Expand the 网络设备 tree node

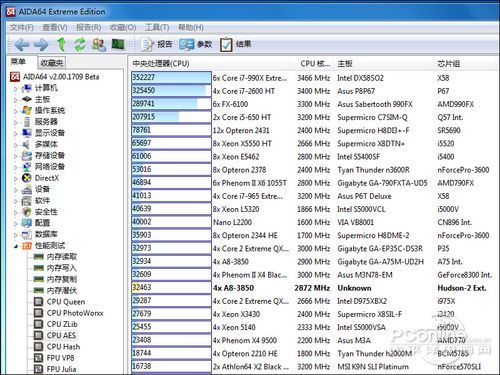pos(16,167)
